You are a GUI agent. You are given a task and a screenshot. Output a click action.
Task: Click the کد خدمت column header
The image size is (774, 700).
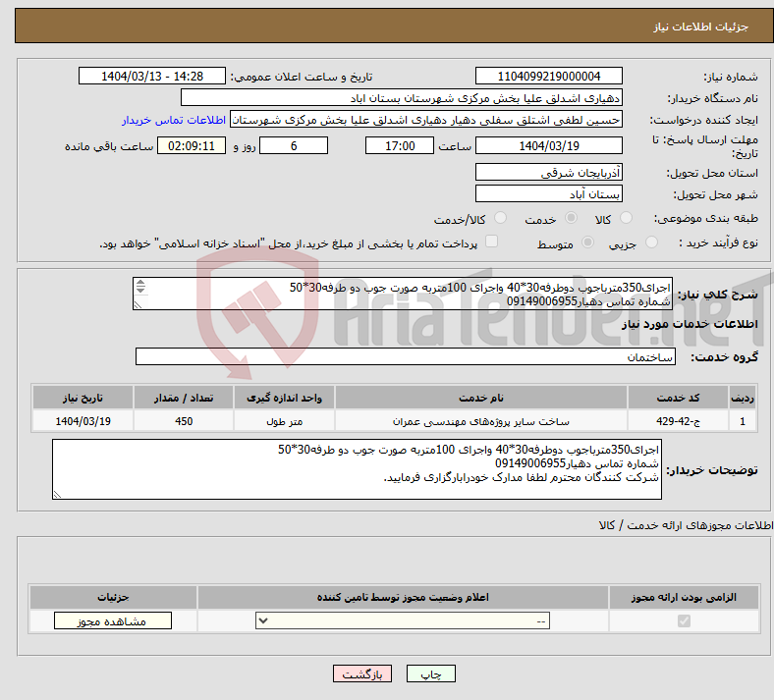coord(679,398)
